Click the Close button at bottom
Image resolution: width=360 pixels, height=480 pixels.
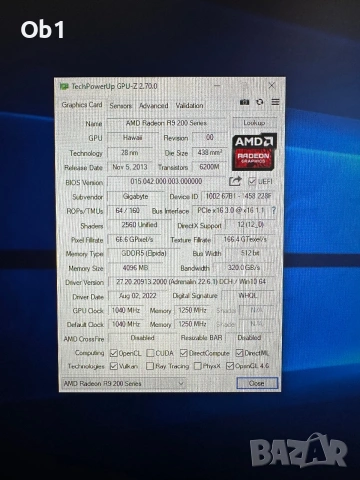click(x=257, y=383)
